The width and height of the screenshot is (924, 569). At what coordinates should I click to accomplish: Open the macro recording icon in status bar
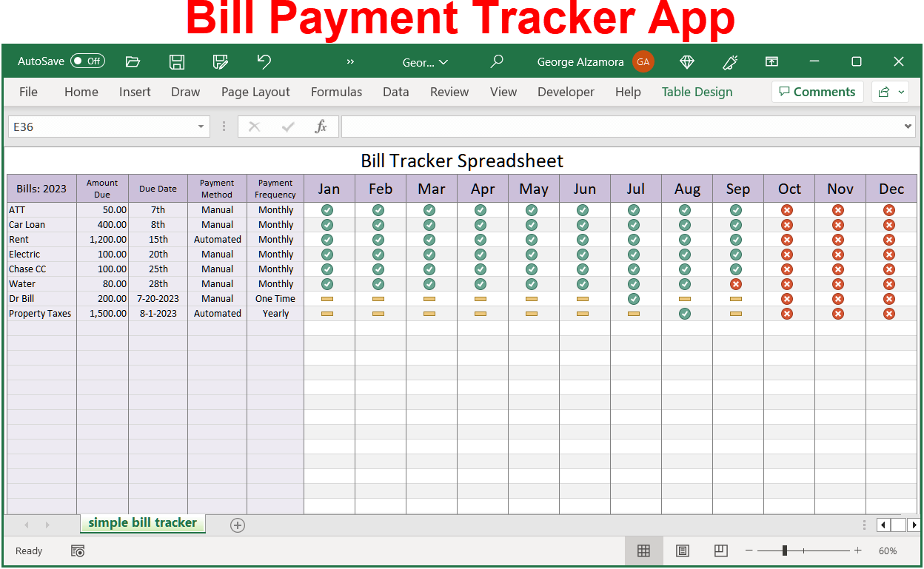point(78,551)
